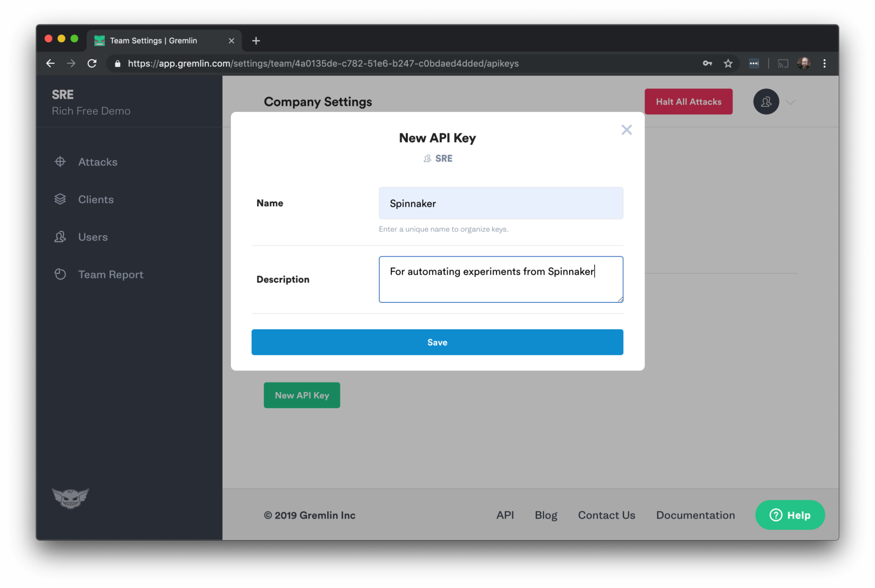Follow the API footer link
Viewport: 875px width, 588px height.
(505, 515)
